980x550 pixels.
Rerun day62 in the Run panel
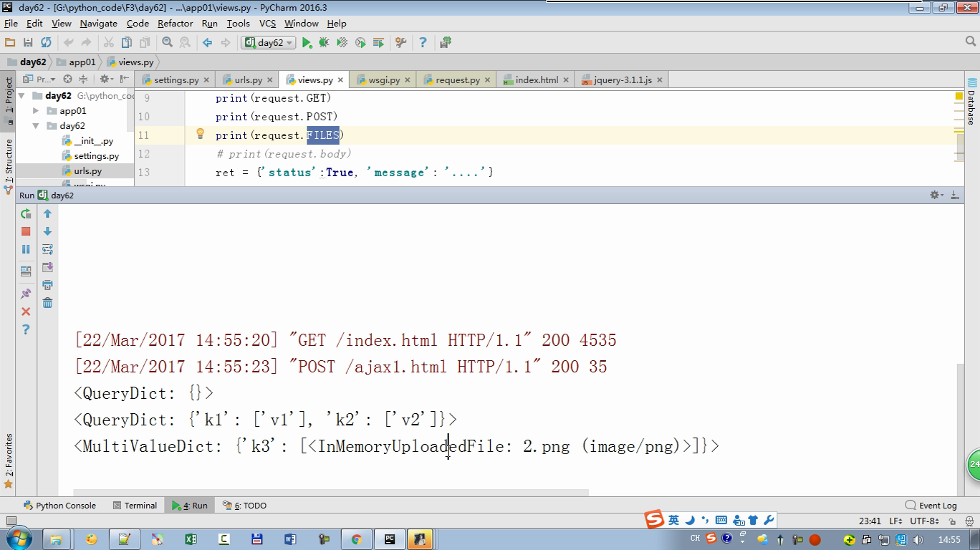tap(26, 213)
